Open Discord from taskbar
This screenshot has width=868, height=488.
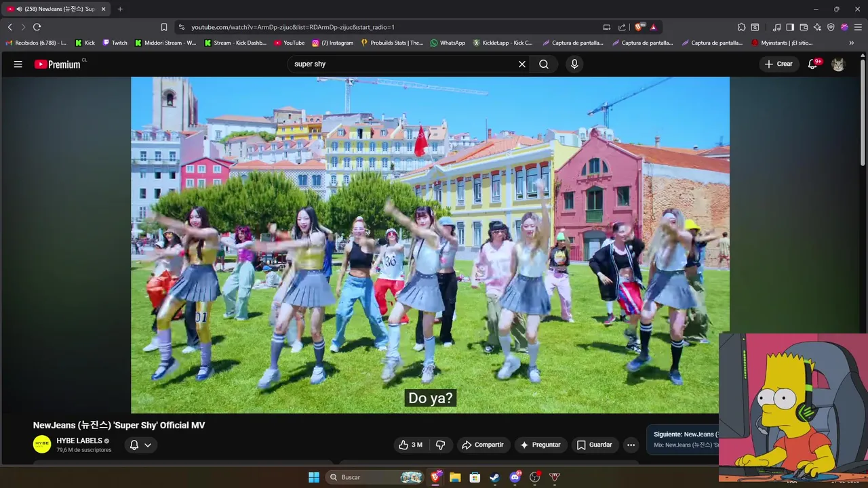coord(515,477)
